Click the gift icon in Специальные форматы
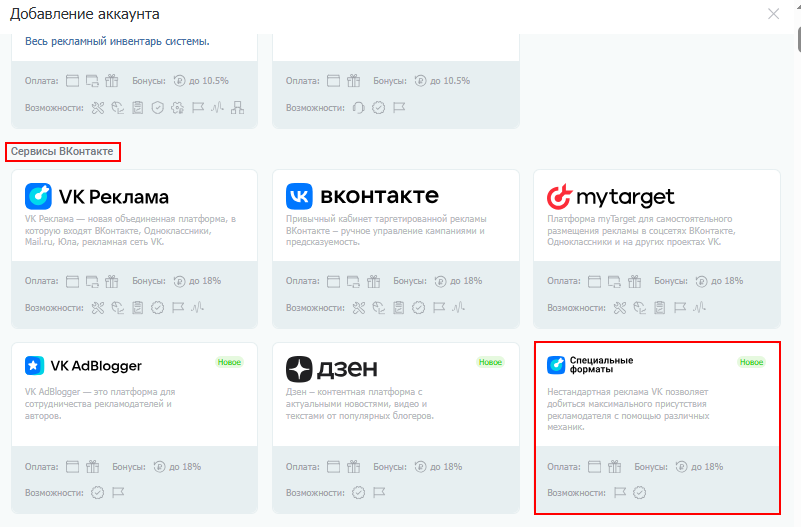Image resolution: width=801 pixels, height=527 pixels. click(x=615, y=467)
